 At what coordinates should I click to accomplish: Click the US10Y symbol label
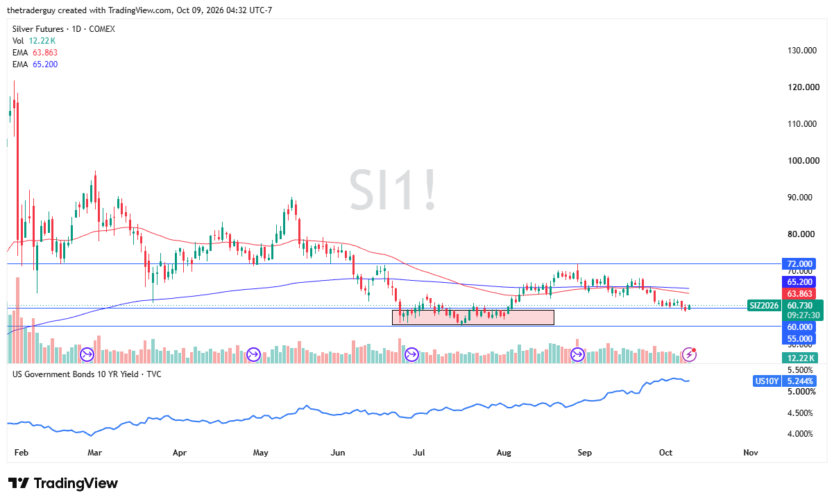tap(767, 381)
